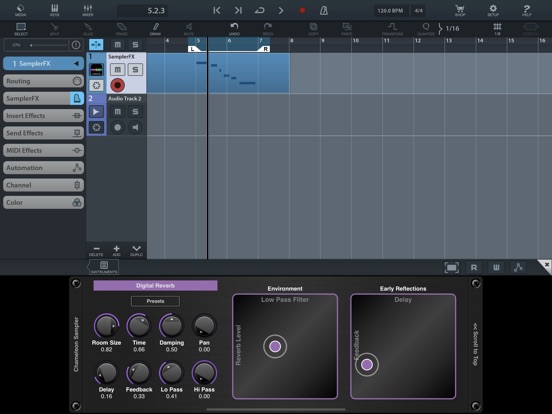The height and width of the screenshot is (414, 552).
Task: Toggle fullscreen for the instrument panel
Action: (x=451, y=268)
